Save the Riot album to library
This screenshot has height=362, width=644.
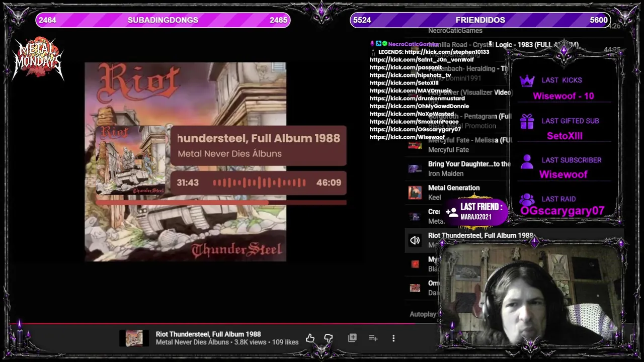click(352, 338)
